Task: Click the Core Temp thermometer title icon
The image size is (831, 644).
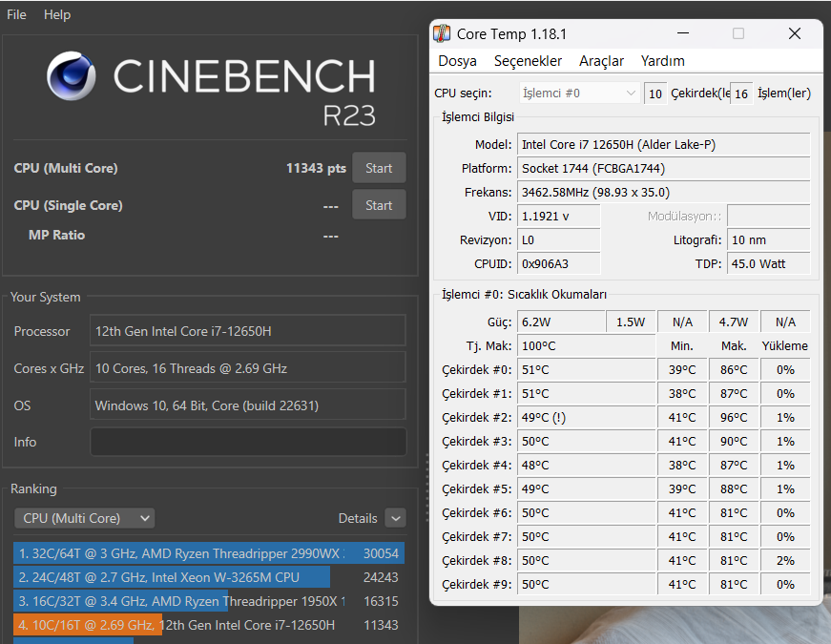Action: tap(442, 33)
